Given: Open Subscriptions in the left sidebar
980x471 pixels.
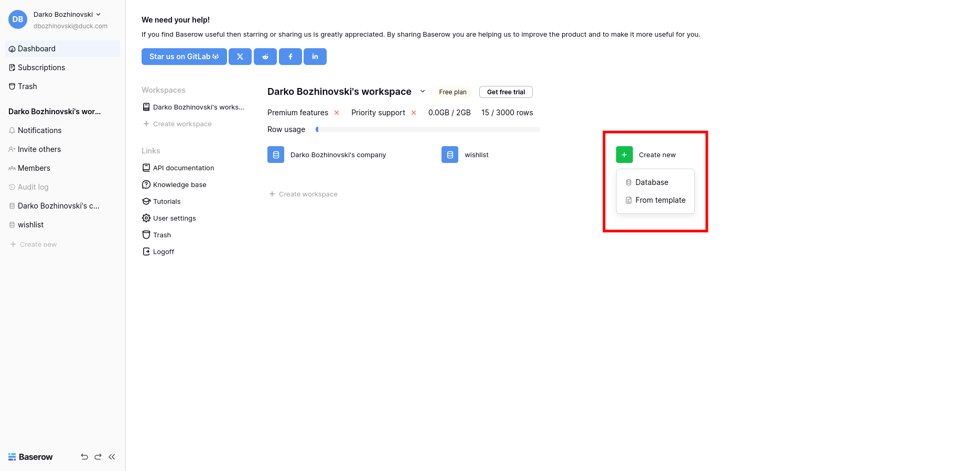Looking at the screenshot, I should (x=41, y=68).
